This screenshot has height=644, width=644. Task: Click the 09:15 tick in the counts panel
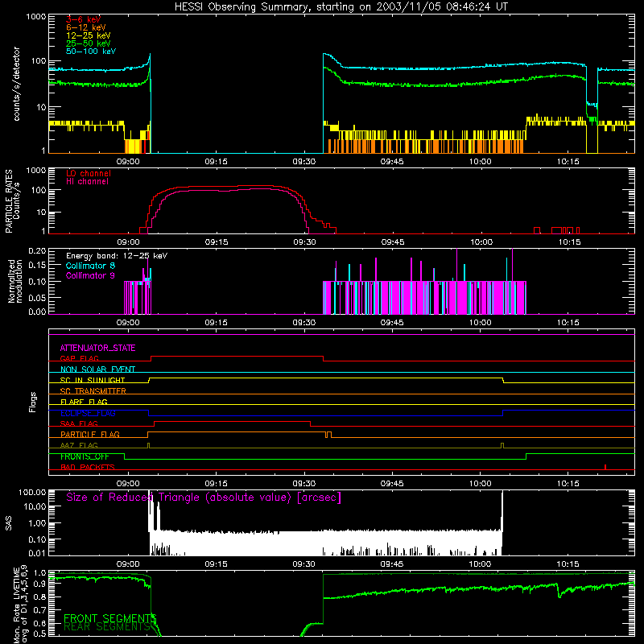(216, 162)
